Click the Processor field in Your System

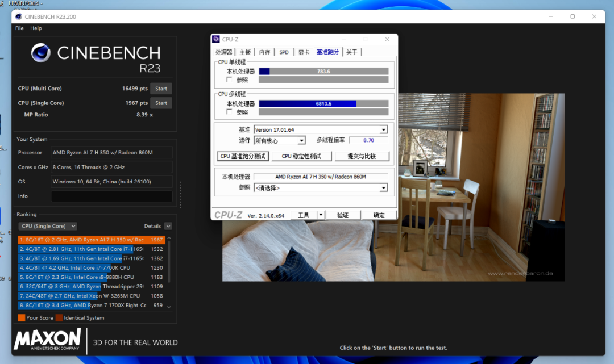[111, 153]
